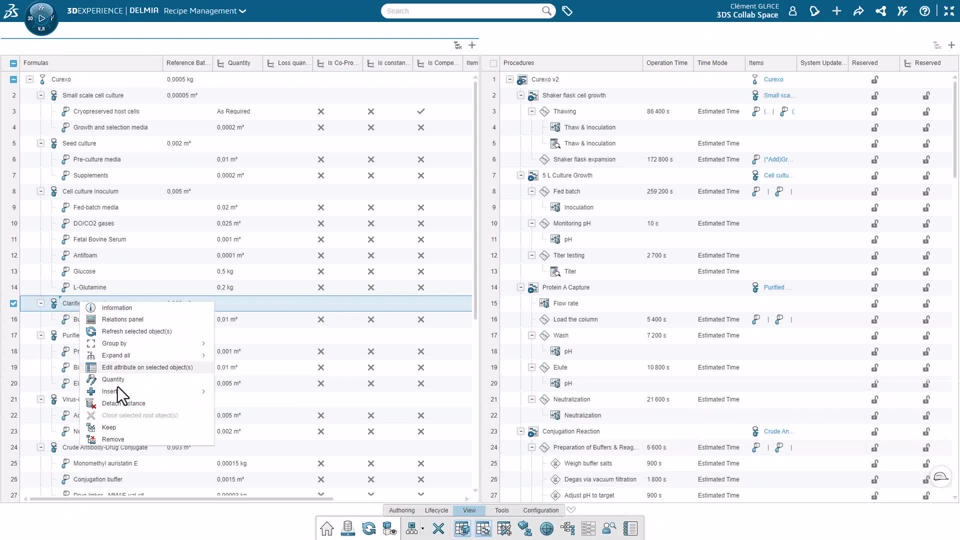Click the Refresh icon in bottom toolbar
The image size is (960, 540).
(x=369, y=528)
